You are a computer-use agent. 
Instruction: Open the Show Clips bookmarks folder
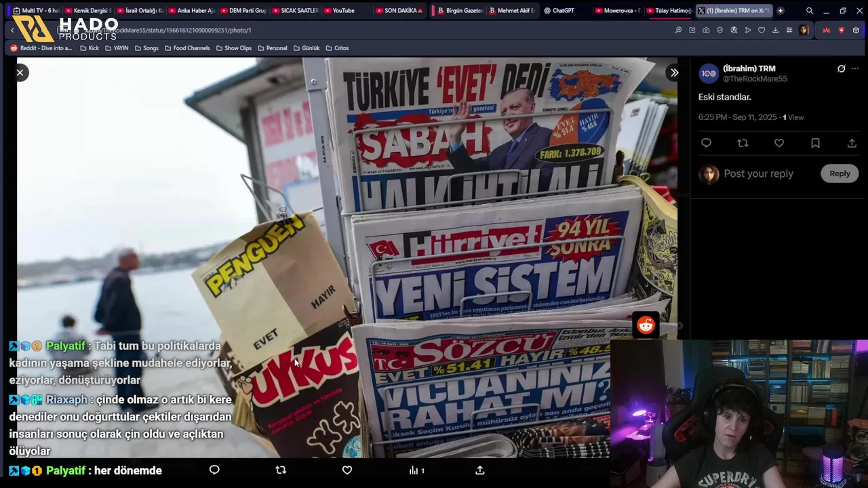(x=234, y=48)
